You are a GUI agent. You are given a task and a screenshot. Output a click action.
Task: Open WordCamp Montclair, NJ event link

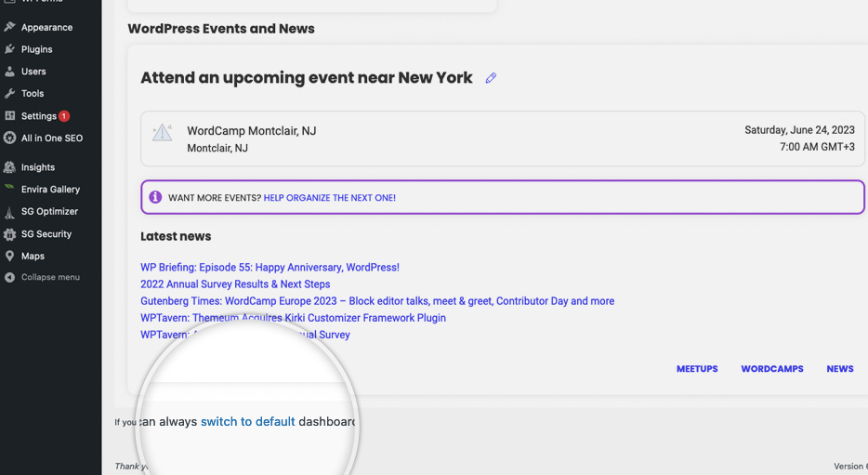tap(251, 131)
